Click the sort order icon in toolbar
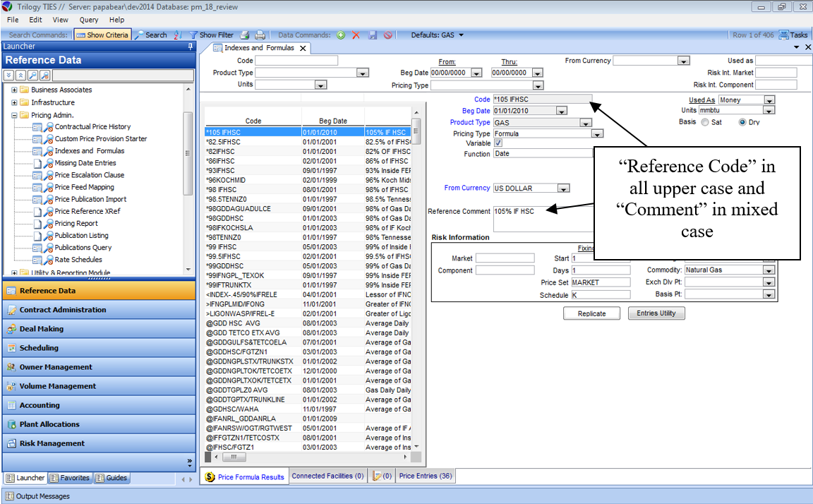Screen dimensions: 813x504 pos(177,35)
